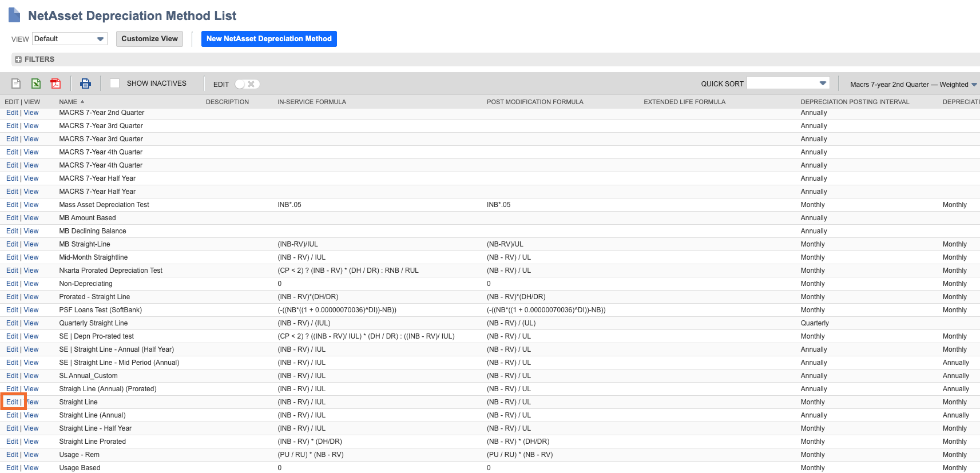Select 'Nkarta Prorated Depreciation Test' name cell
Viewport: 980px width, 473px height.
[x=111, y=271]
